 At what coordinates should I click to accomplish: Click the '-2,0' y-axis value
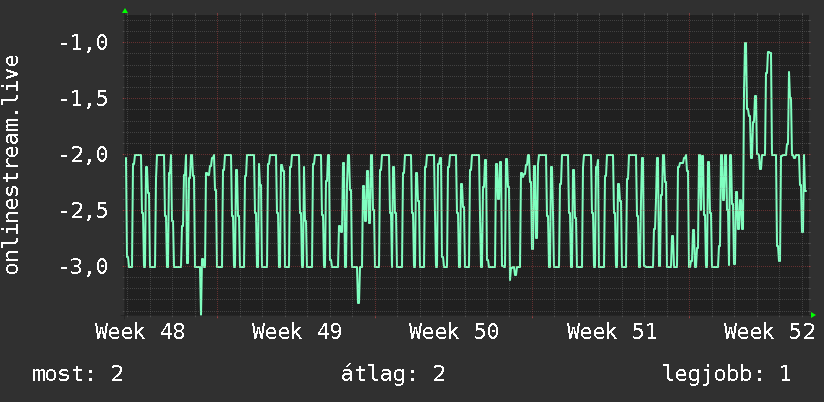[84, 155]
